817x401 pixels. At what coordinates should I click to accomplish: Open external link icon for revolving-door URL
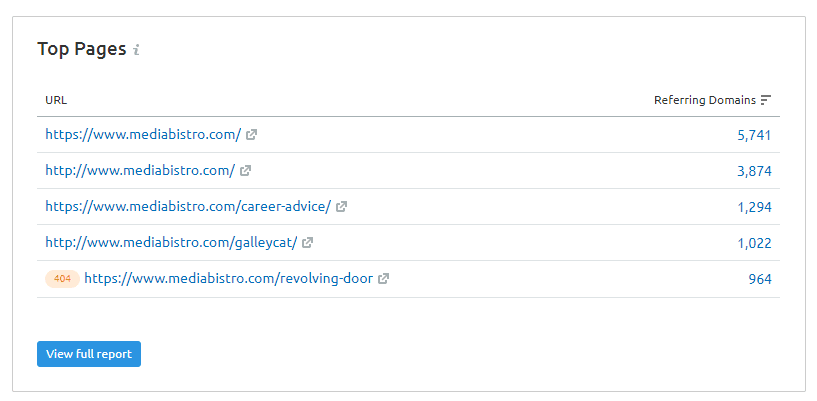pyautogui.click(x=383, y=279)
